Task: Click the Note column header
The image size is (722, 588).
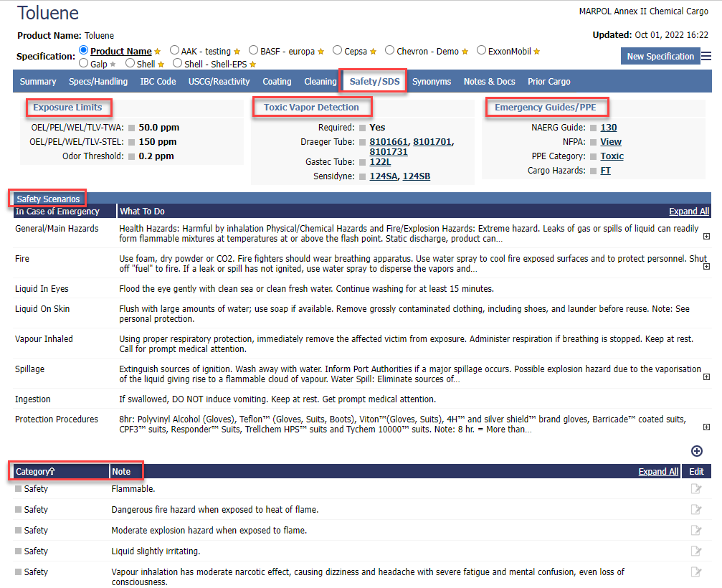Action: click(121, 472)
